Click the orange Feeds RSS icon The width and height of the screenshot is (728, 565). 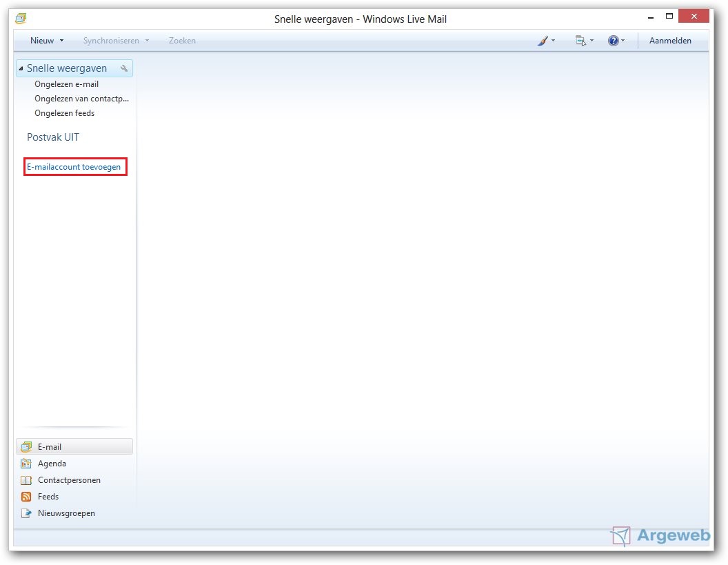26,497
